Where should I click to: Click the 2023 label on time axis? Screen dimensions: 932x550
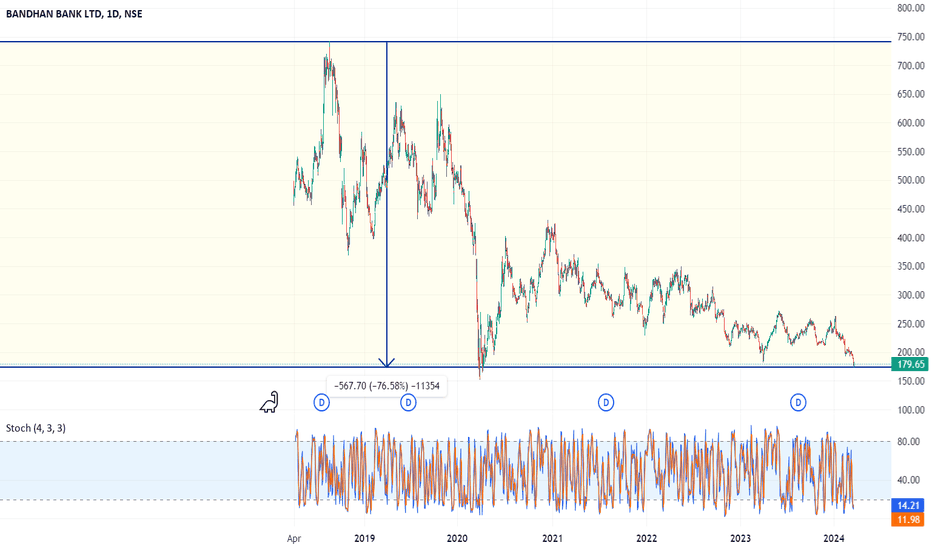[740, 539]
